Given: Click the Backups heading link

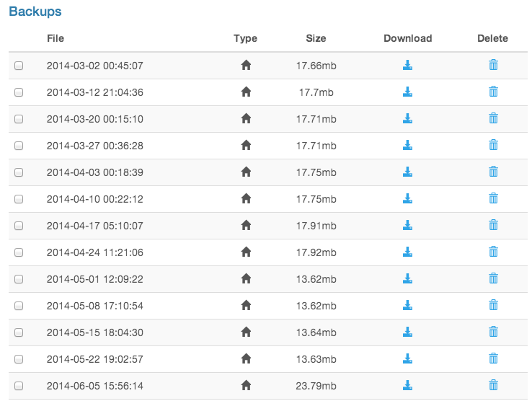Looking at the screenshot, I should pyautogui.click(x=35, y=12).
